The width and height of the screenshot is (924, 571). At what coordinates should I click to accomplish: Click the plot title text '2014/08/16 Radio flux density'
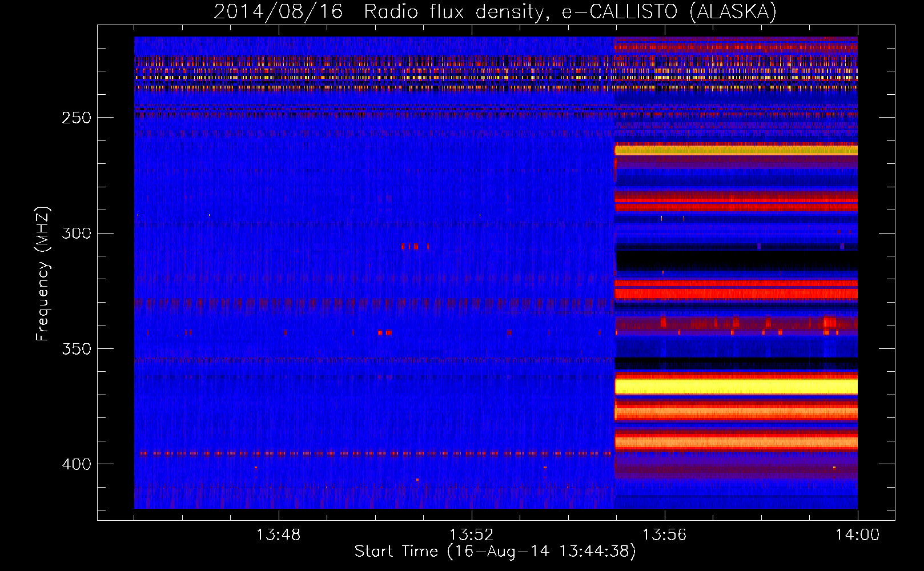tap(379, 12)
